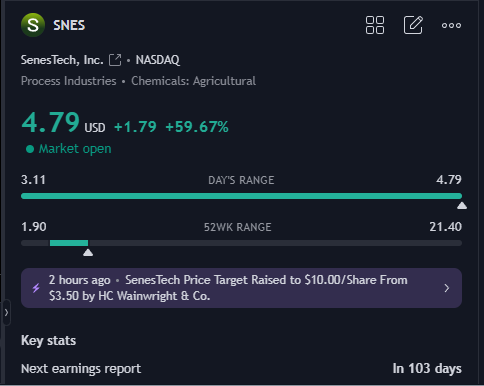
Task: Open Chemicals: Agricultural industry link
Action: tap(193, 81)
